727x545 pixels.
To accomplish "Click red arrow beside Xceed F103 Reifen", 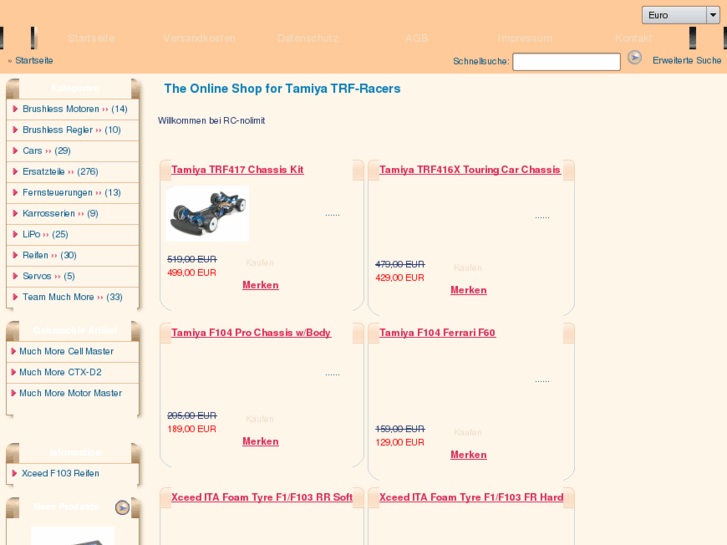I will (14, 473).
